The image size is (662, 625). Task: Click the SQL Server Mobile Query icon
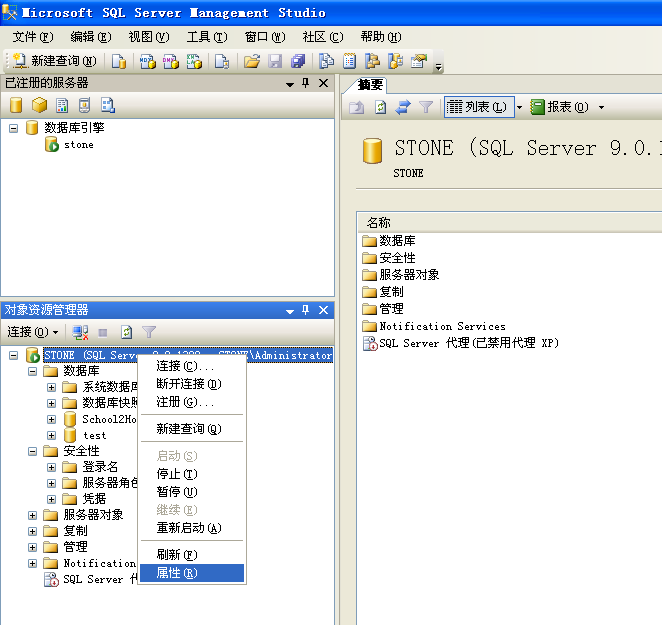[x=222, y=61]
